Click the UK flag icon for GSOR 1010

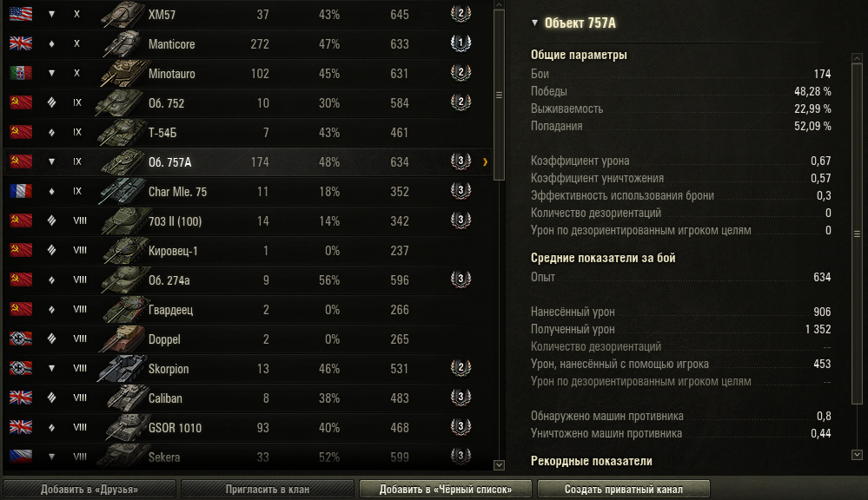tap(21, 427)
